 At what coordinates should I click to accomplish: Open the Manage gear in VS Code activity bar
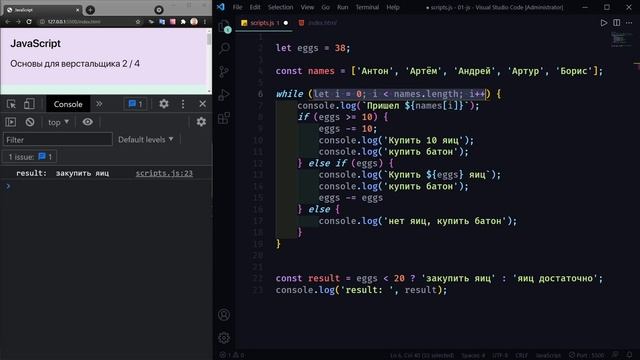point(224,338)
